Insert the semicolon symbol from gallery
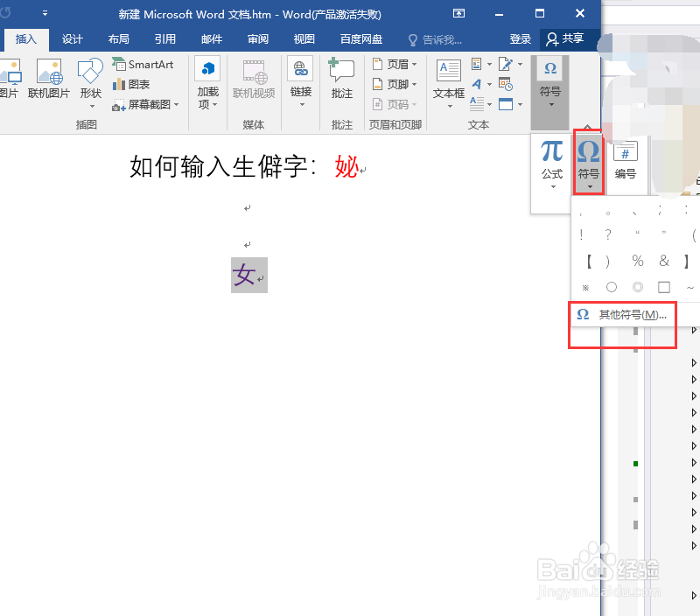This screenshot has height=616, width=700. 660,210
